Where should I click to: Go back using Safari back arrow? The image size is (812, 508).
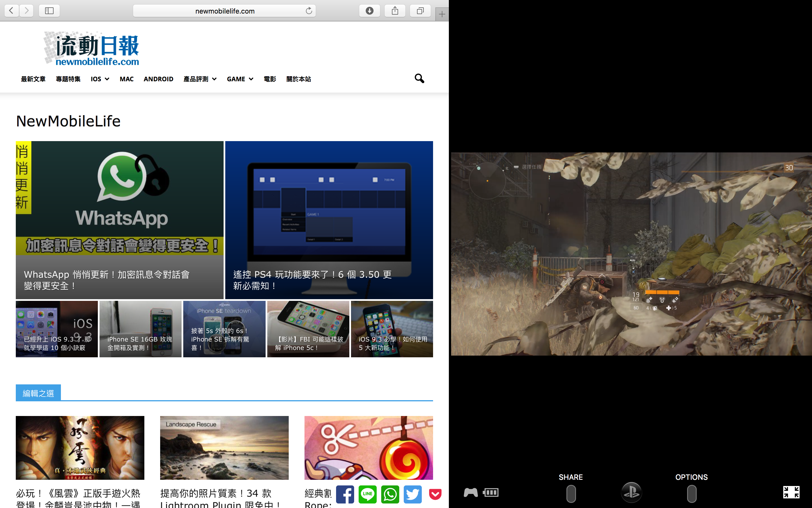click(11, 11)
